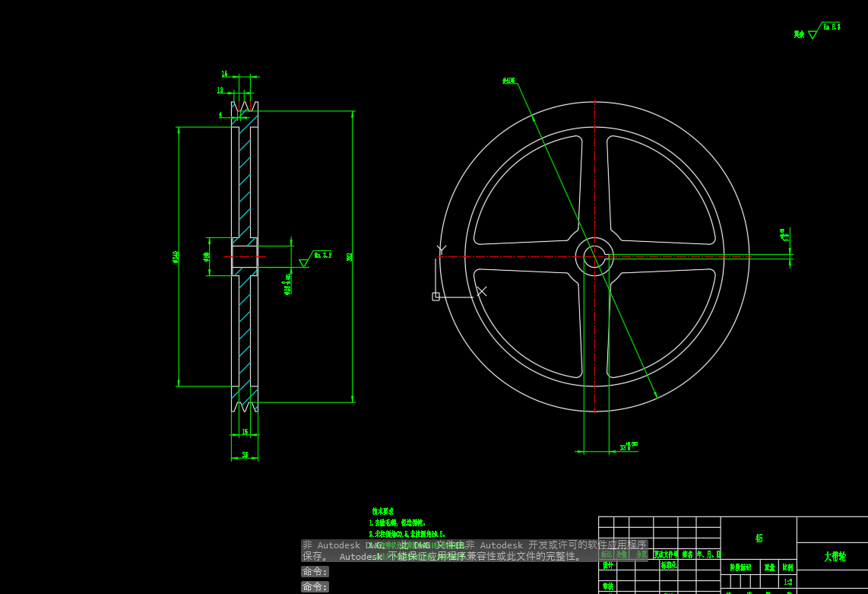
Task: Select the dimension text 15 at top
Action: pos(224,74)
